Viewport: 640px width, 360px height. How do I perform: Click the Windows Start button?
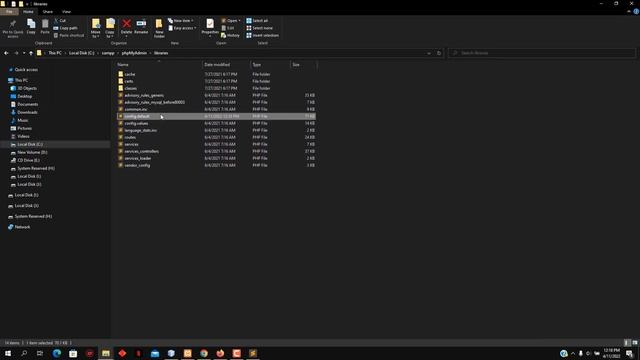[8, 353]
